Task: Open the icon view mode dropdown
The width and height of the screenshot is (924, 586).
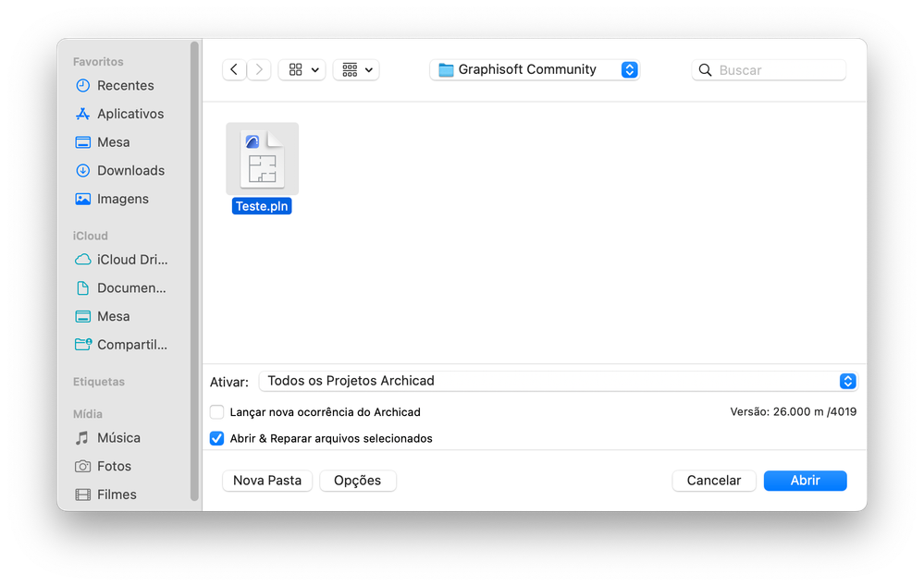Action: [x=302, y=69]
